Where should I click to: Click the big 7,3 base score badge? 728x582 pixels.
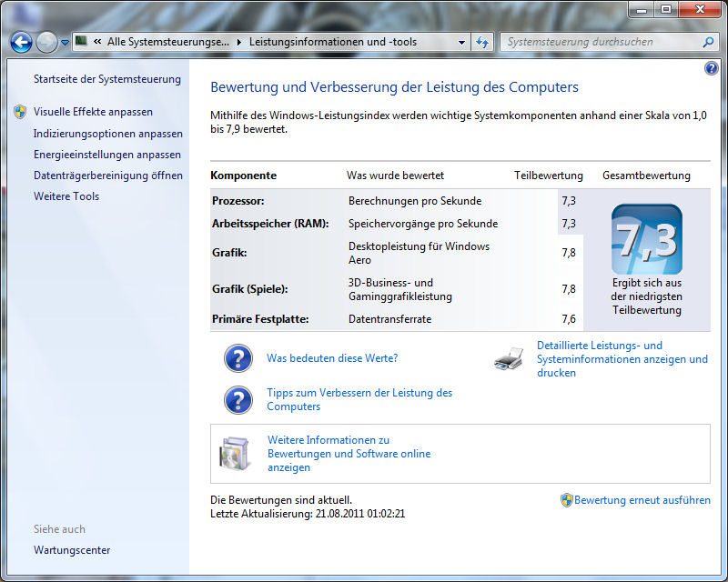pos(647,239)
